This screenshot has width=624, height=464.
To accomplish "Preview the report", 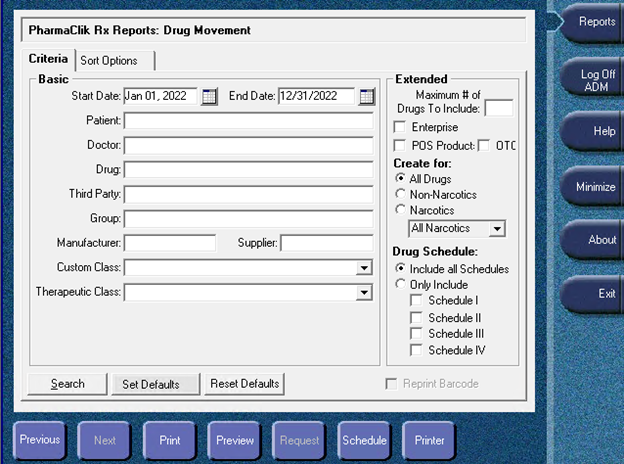I will click(235, 440).
